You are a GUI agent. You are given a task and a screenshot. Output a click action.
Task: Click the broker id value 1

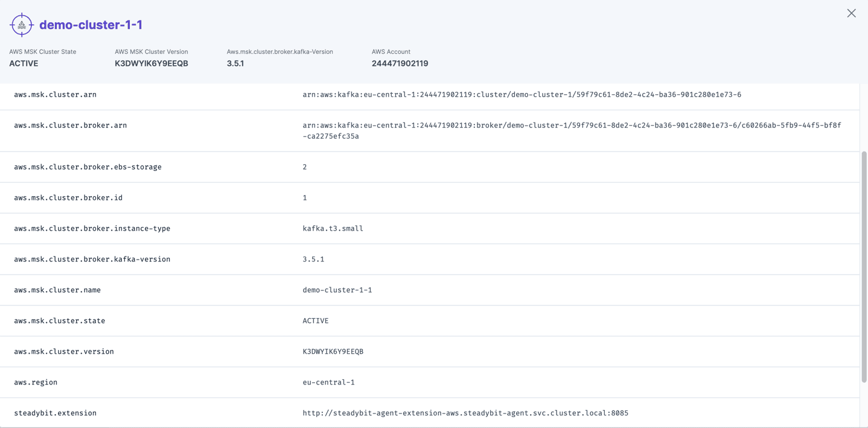pos(304,197)
